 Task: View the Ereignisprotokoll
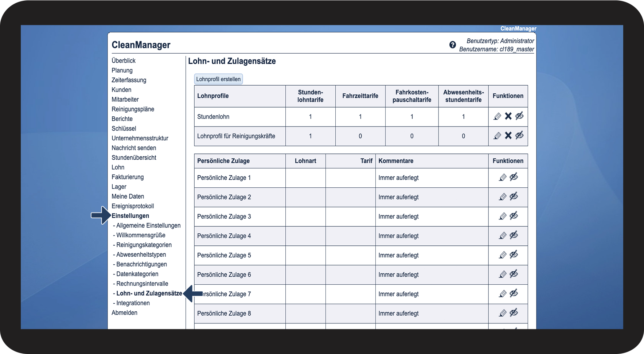point(133,206)
